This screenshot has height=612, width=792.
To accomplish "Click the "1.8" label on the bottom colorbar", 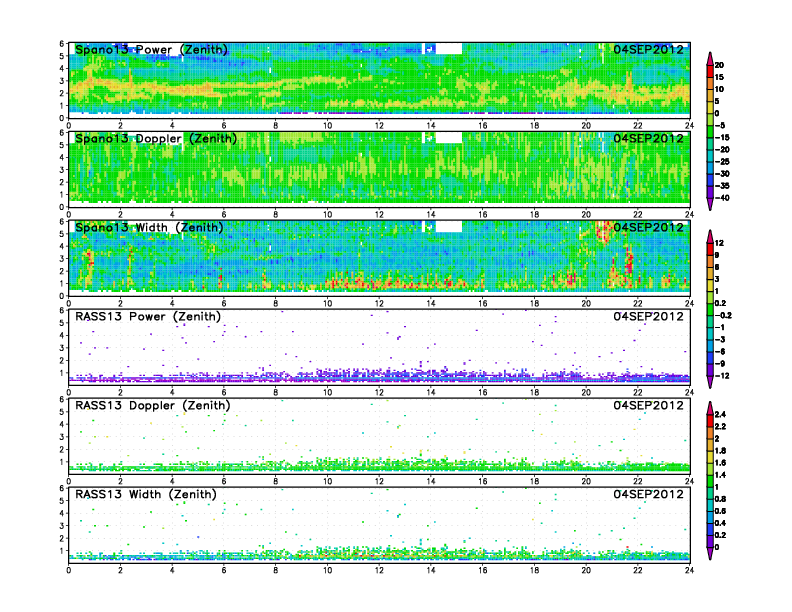I will coord(720,450).
